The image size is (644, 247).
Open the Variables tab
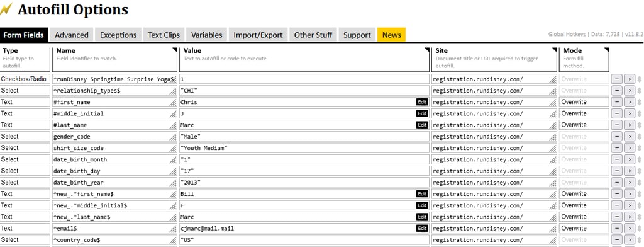pos(206,35)
